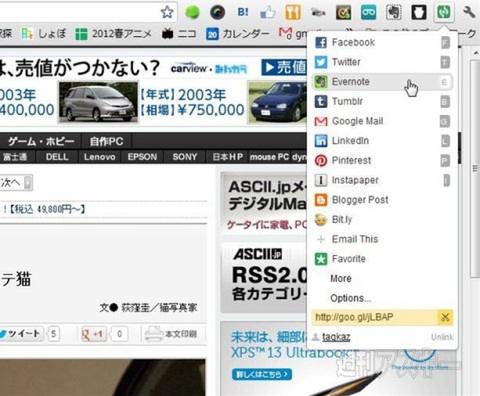Screen dimensions: 480x396
Task: Open カレンダー bookmark
Action: pyautogui.click(x=237, y=34)
